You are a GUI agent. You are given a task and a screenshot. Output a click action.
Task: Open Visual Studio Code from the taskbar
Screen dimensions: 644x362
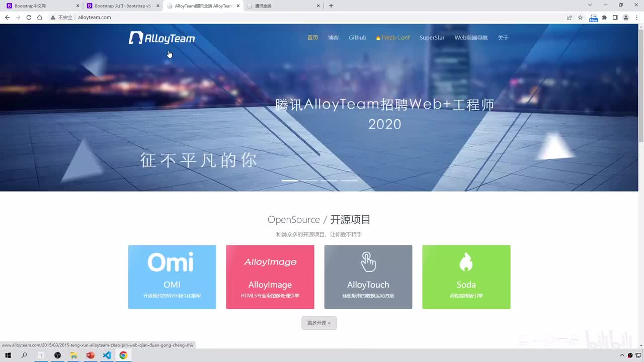107,355
